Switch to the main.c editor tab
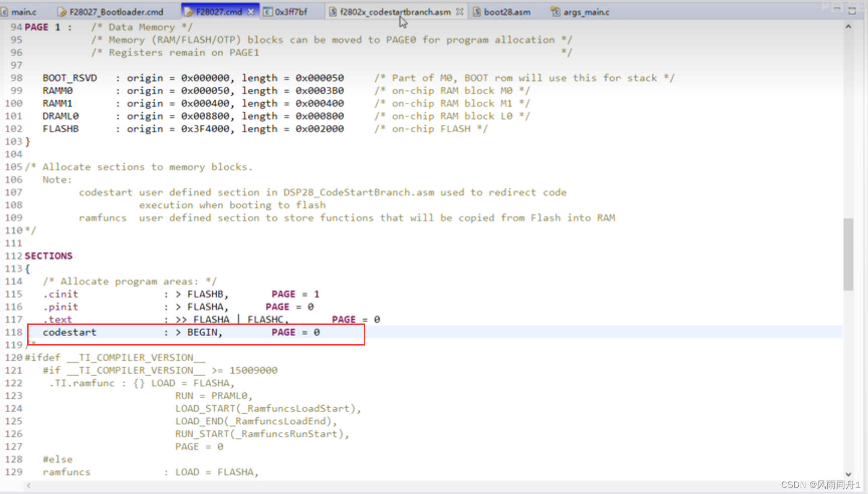The width and height of the screenshot is (868, 494). click(x=19, y=12)
